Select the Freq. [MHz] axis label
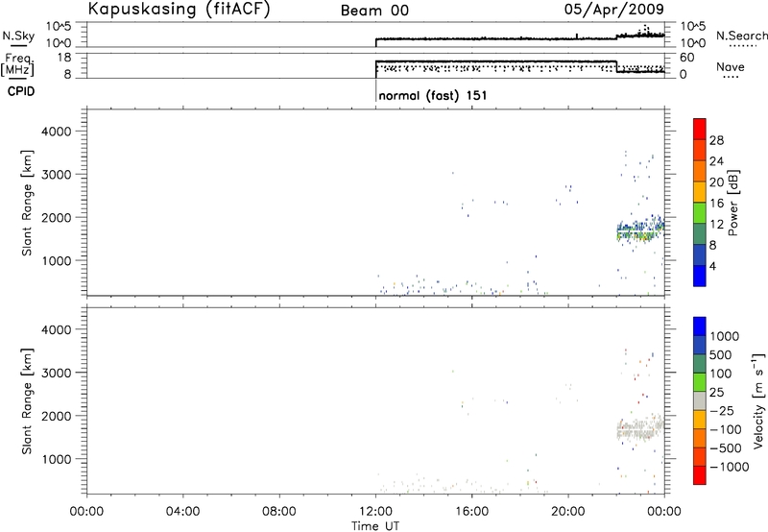This screenshot has width=768, height=532. click(17, 64)
